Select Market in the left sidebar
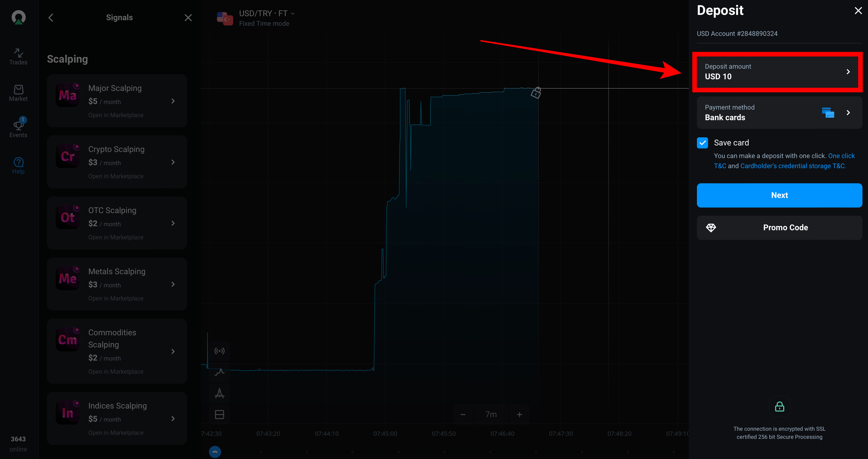Image resolution: width=868 pixels, height=459 pixels. tap(18, 93)
